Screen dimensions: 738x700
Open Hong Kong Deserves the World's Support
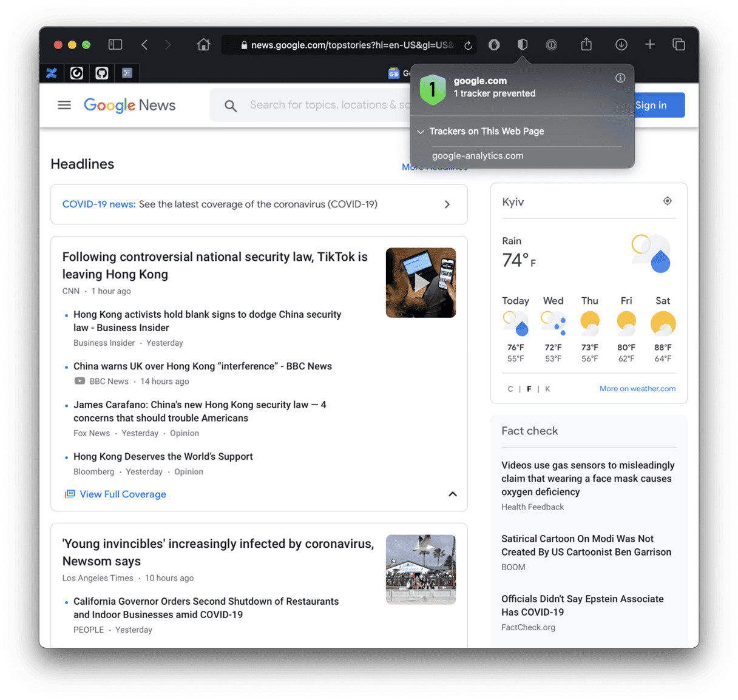(163, 457)
